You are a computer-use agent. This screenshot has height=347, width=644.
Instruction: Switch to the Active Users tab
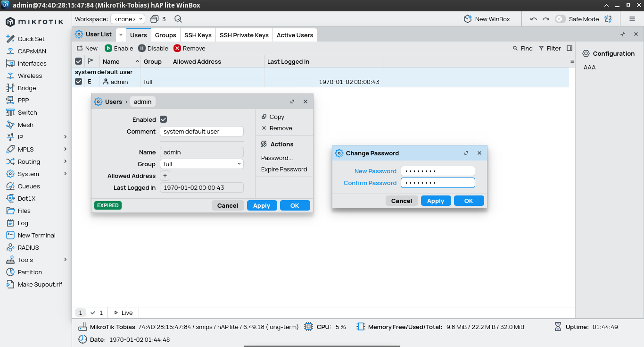295,35
